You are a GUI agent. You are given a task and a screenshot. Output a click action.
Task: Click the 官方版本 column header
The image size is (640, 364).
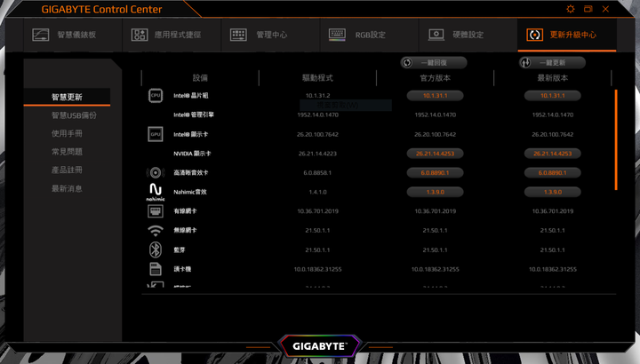click(435, 78)
